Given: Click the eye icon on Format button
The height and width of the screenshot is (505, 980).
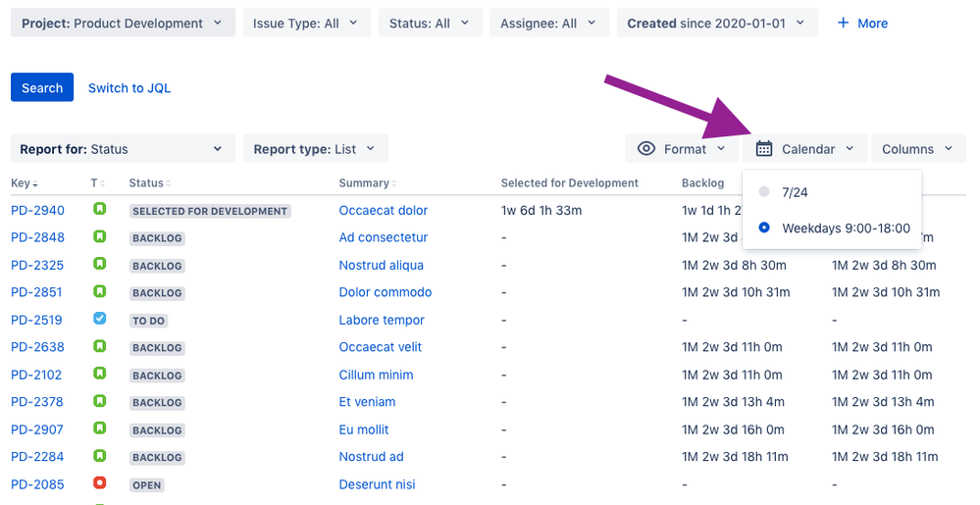Looking at the screenshot, I should 646,149.
